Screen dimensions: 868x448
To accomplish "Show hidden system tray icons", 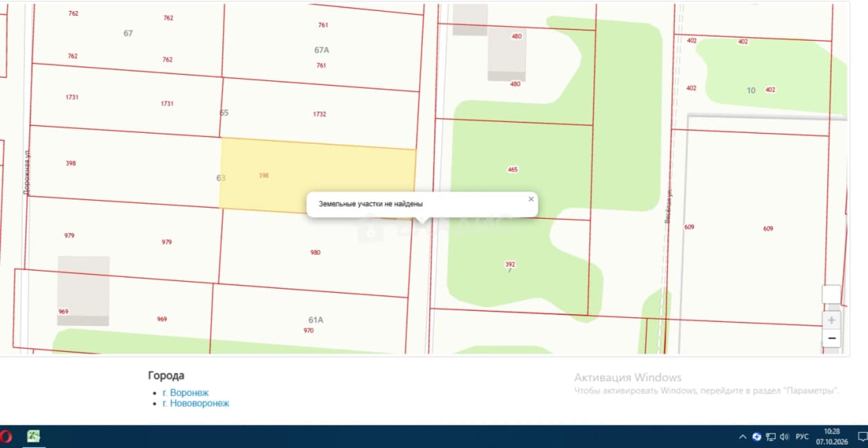I will 743,437.
